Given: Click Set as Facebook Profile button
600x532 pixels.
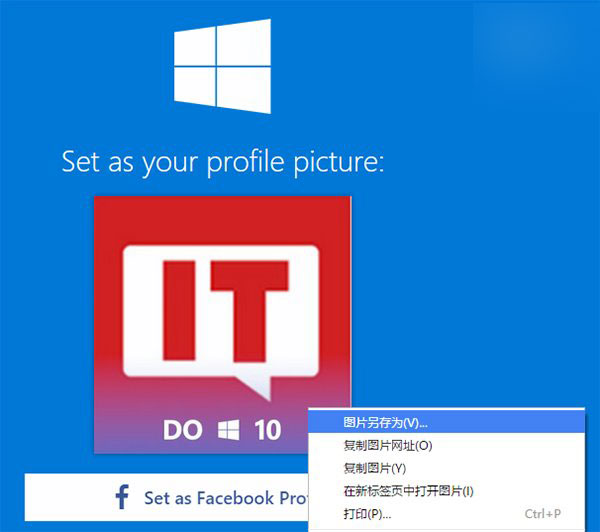Looking at the screenshot, I should tap(166, 498).
